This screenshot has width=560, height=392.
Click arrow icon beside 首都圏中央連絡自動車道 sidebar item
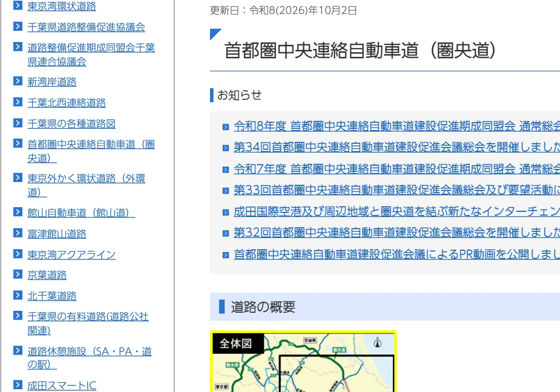[18, 143]
